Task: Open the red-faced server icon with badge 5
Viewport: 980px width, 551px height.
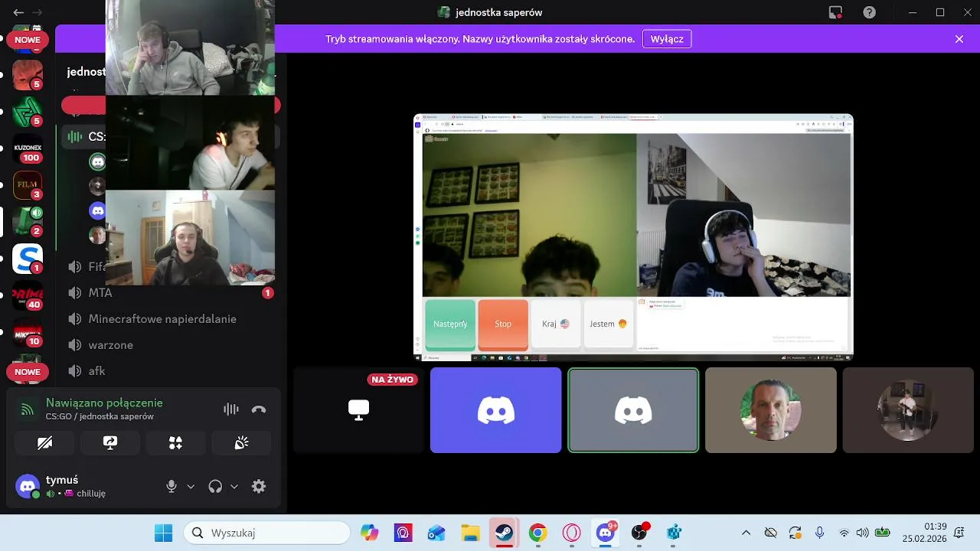Action: [28, 75]
